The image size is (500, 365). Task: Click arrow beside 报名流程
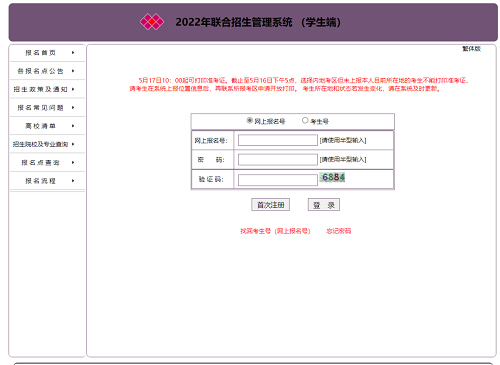pos(73,181)
